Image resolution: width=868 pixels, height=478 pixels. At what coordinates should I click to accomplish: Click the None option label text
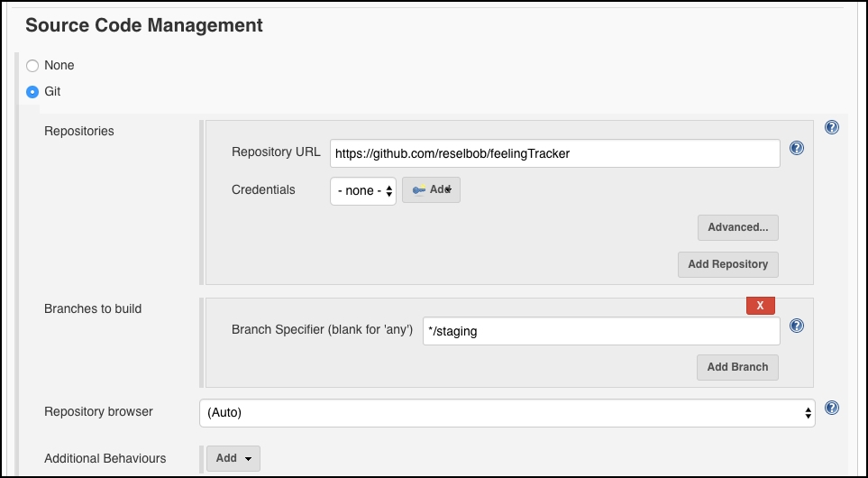[59, 65]
